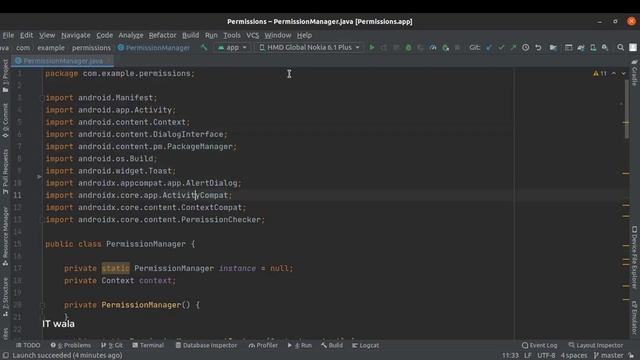Open the Logcat tool window
This screenshot has width=640, height=360.
point(365,345)
